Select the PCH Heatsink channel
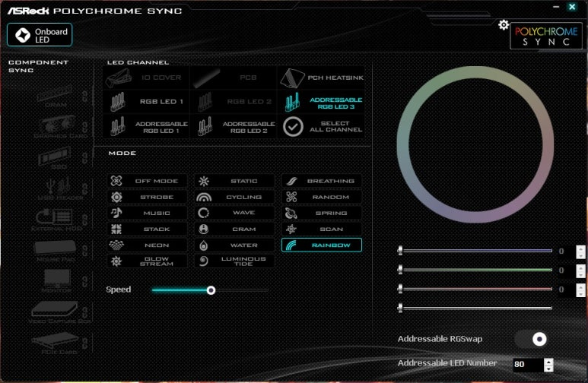This screenshot has height=383, width=588. pos(321,78)
